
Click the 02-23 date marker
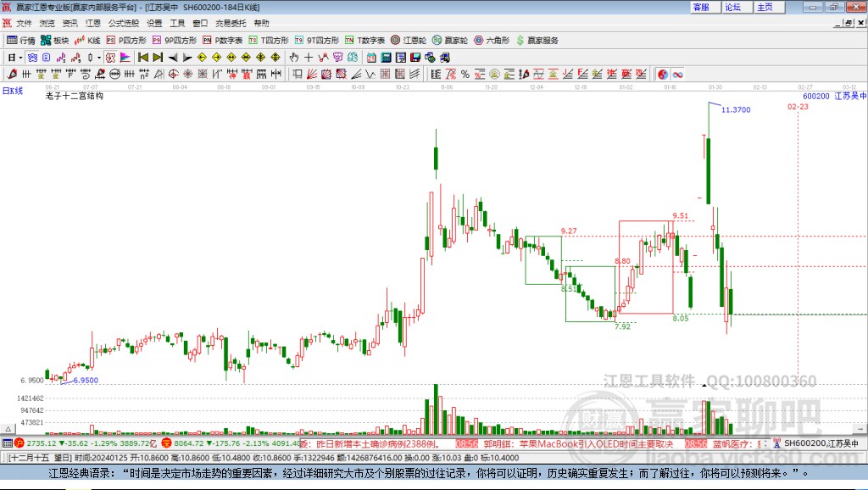798,106
